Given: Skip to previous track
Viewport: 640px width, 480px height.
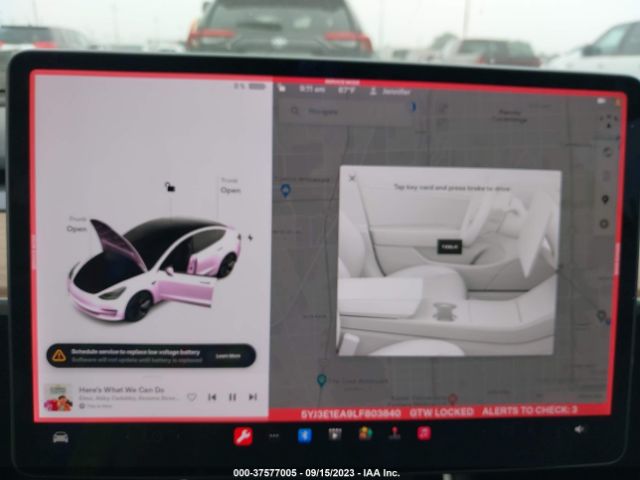Looking at the screenshot, I should [212, 397].
